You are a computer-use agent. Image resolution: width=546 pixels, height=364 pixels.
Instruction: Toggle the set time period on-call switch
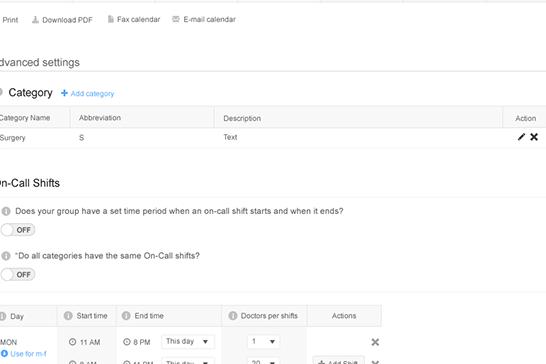tap(18, 230)
